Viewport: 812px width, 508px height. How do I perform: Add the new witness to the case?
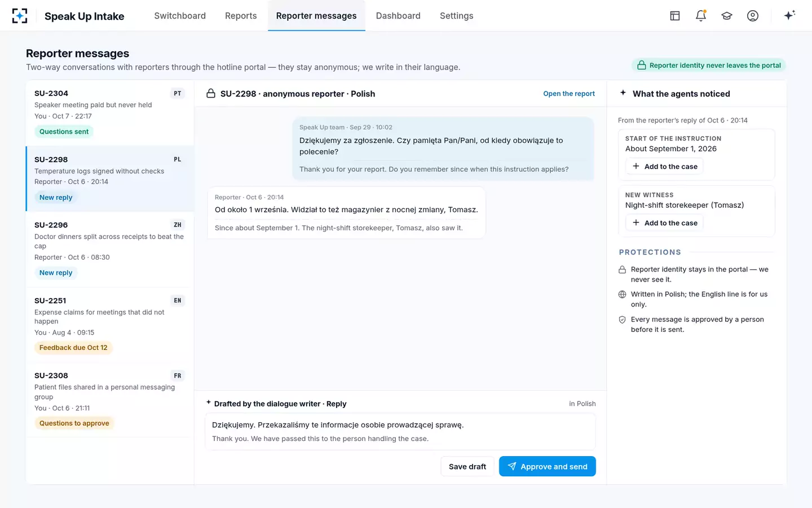pyautogui.click(x=665, y=223)
